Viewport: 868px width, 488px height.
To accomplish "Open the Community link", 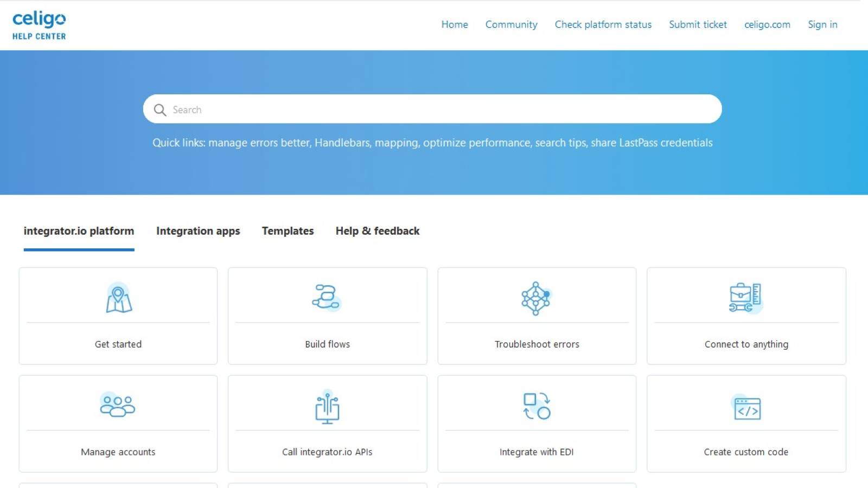I will tap(511, 24).
